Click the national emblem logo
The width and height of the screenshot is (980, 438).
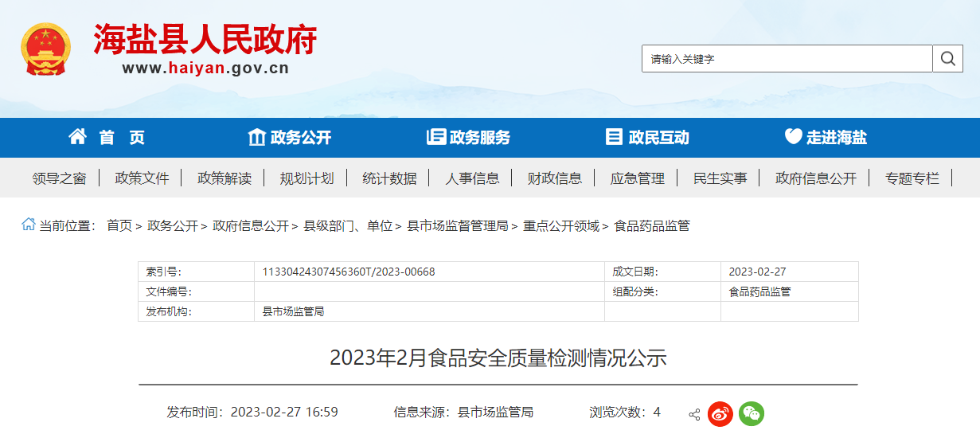[45, 49]
